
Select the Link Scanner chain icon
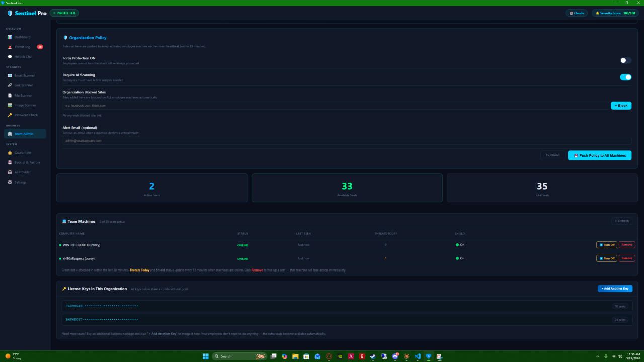click(x=10, y=85)
